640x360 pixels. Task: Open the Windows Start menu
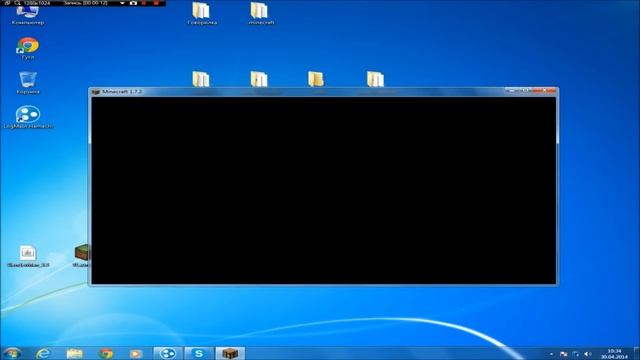12,353
